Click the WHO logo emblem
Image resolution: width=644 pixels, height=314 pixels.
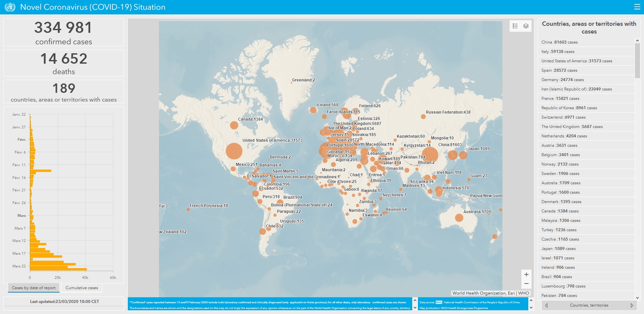(x=10, y=7)
